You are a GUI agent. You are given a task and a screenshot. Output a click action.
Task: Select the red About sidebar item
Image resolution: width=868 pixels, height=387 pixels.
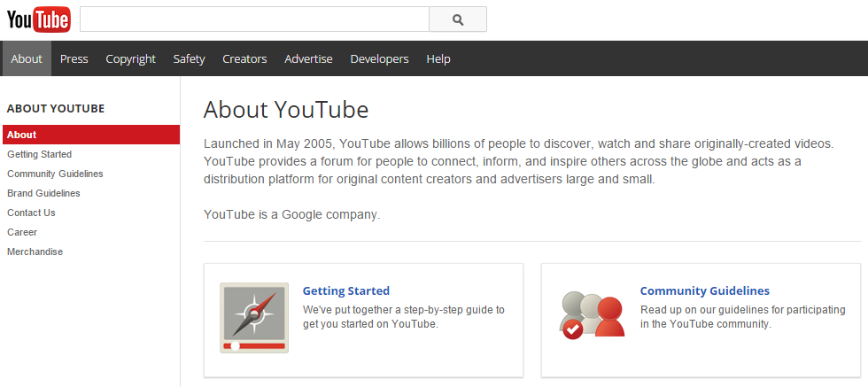pos(91,135)
